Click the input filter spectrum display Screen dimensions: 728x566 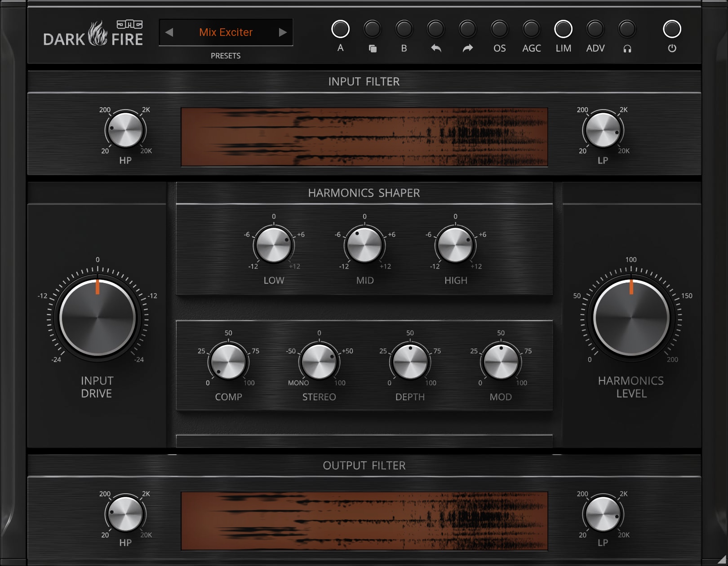coord(364,136)
